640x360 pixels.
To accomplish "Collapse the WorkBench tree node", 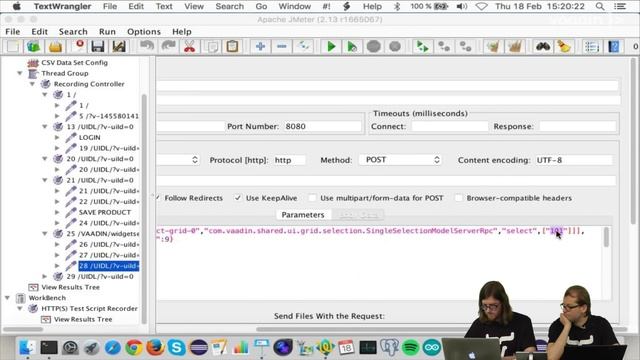I will (x=7, y=298).
